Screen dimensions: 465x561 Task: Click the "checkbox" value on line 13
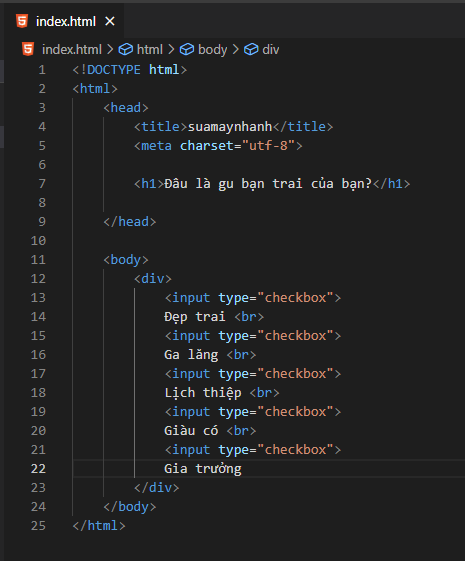pyautogui.click(x=295, y=298)
